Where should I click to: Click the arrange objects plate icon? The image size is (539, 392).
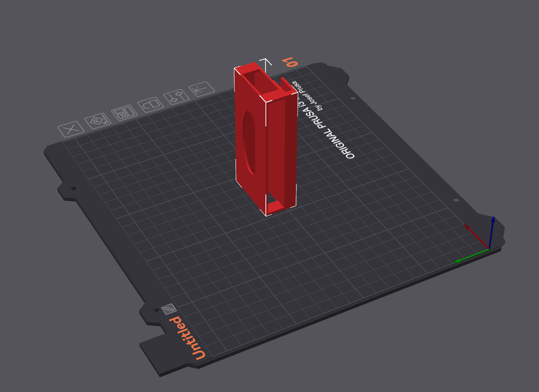(124, 113)
